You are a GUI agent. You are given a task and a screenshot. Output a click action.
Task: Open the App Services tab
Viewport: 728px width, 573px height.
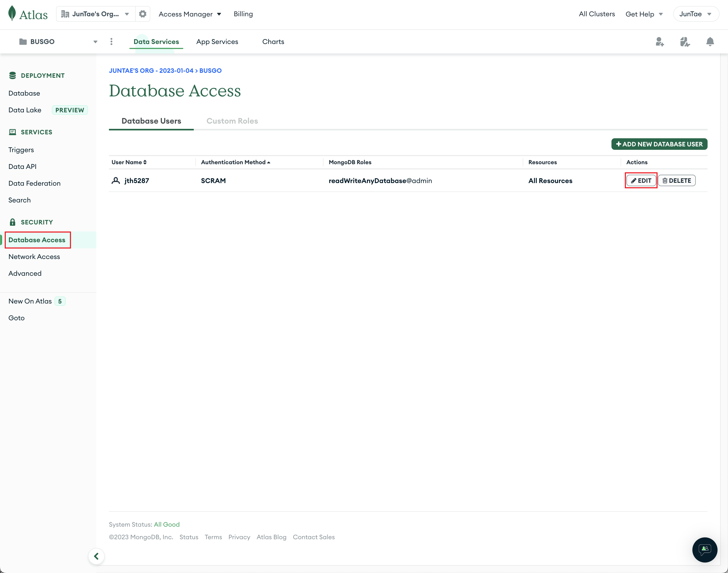coord(217,42)
